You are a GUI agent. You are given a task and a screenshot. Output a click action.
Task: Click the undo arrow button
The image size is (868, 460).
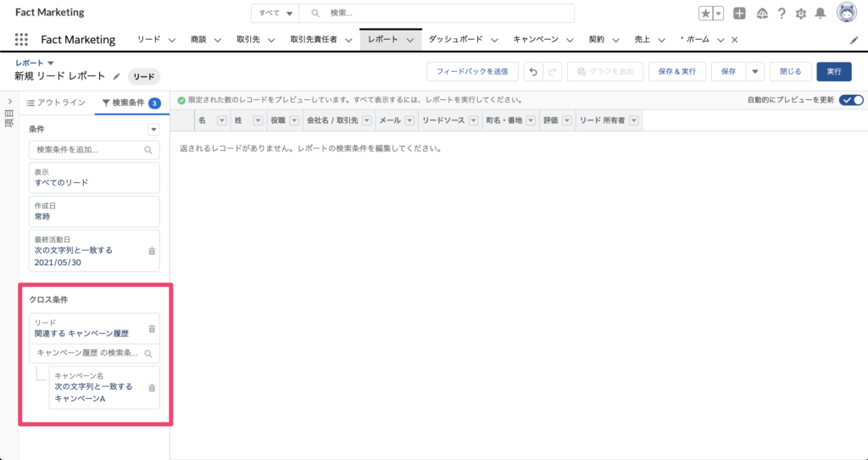pos(533,72)
